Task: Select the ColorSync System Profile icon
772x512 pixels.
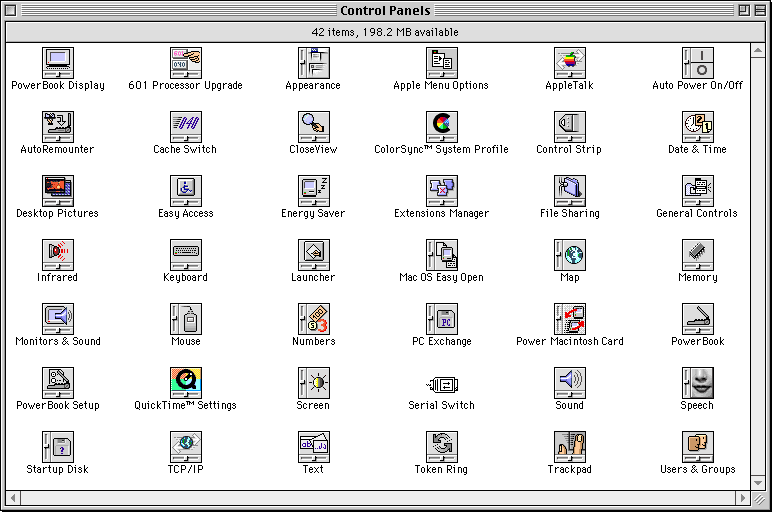Action: coord(441,127)
